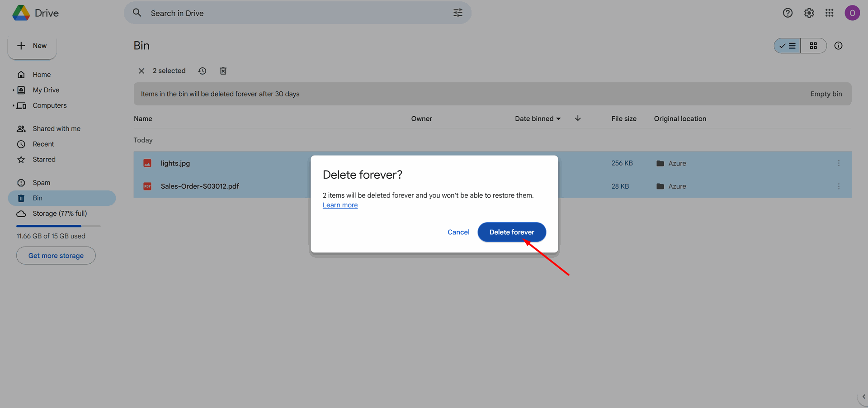Click the lights.jpg image file icon
This screenshot has width=868, height=408.
[x=147, y=163]
